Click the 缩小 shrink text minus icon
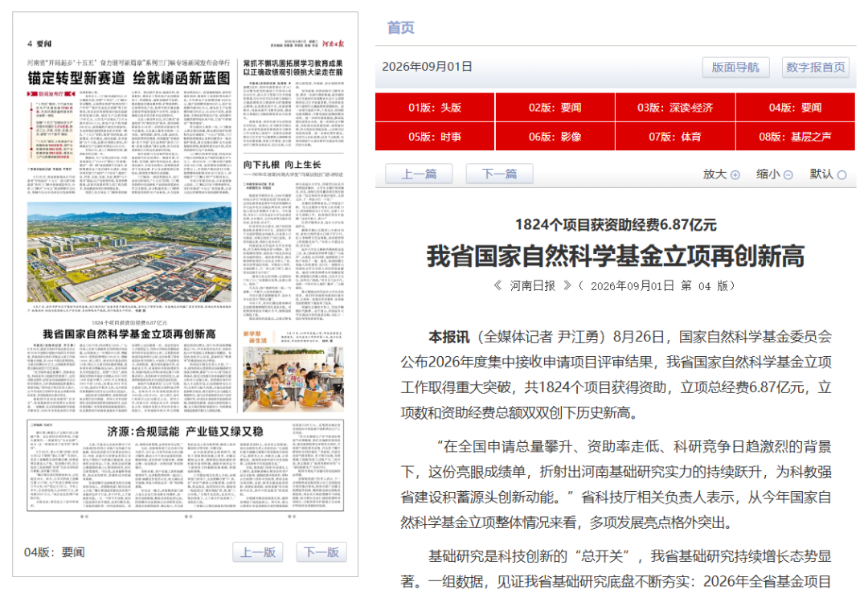Viewport: 868px width, 594px height. 788,175
